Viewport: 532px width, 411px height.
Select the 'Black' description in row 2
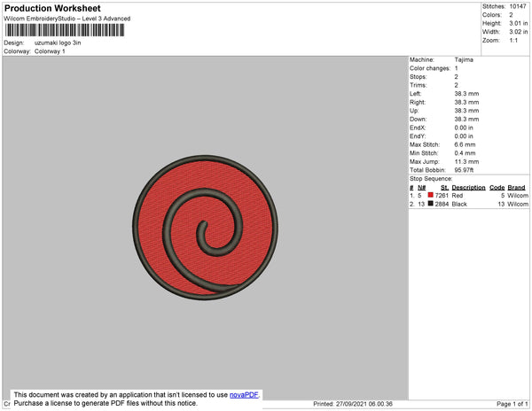click(459, 204)
